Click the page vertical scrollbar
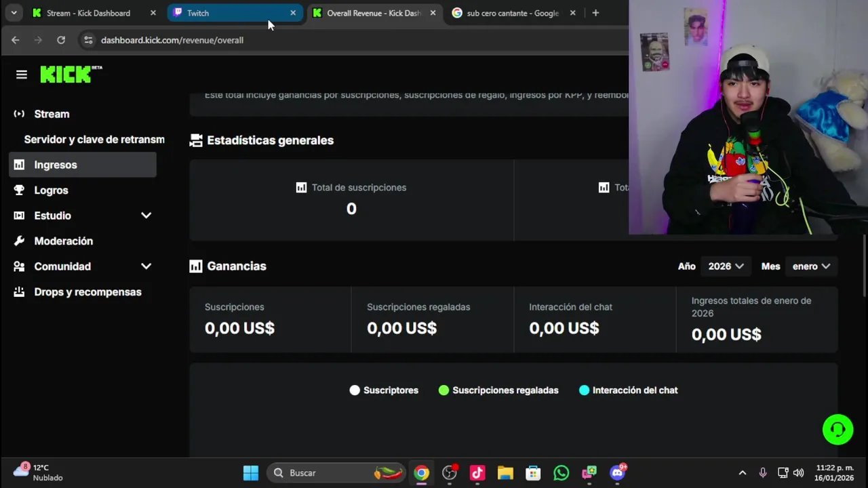This screenshot has height=488, width=868. pyautogui.click(x=865, y=264)
